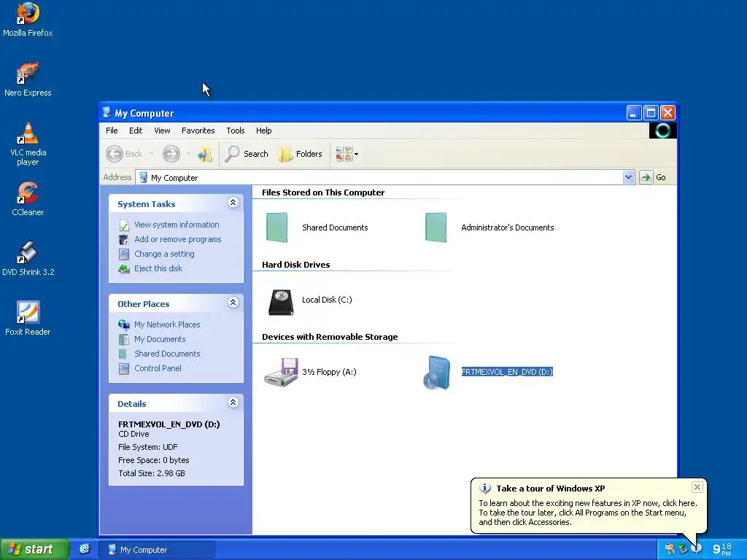Open the Tools menu
Image resolution: width=747 pixels, height=560 pixels.
(236, 131)
